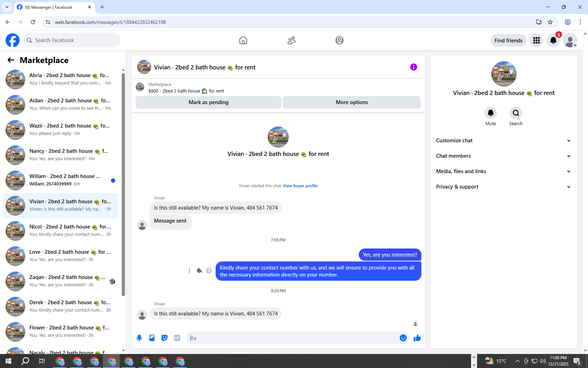588x368 pixels.
Task: Open the Flower conversation
Action: (61, 332)
